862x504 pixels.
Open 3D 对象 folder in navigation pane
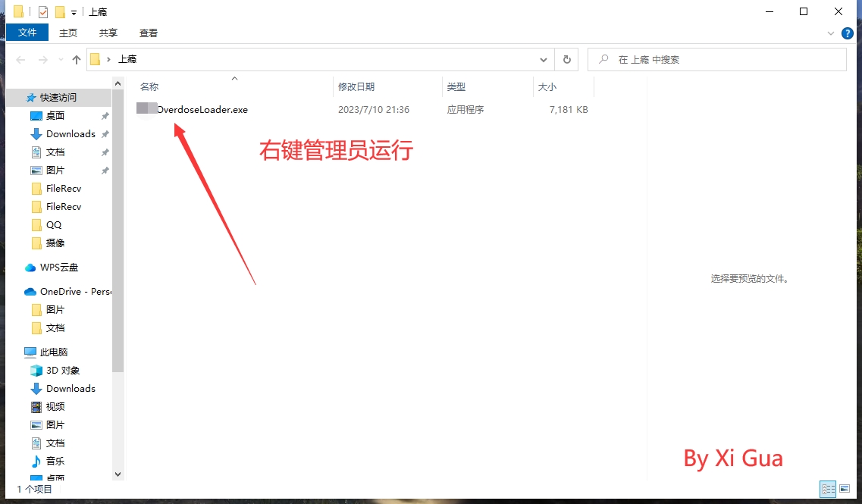point(62,371)
